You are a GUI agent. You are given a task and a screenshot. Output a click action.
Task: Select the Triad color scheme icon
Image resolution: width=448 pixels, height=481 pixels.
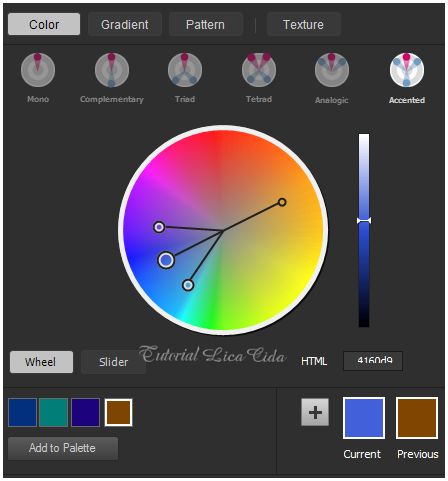point(185,70)
